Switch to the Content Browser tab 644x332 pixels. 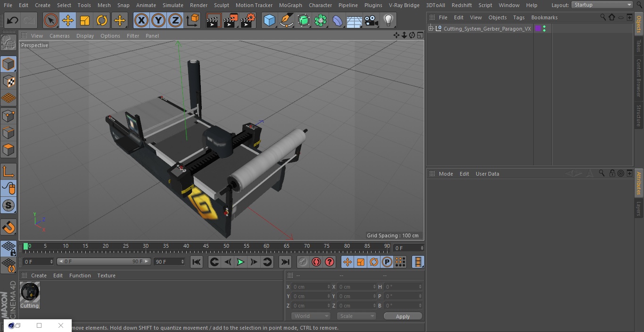639,77
